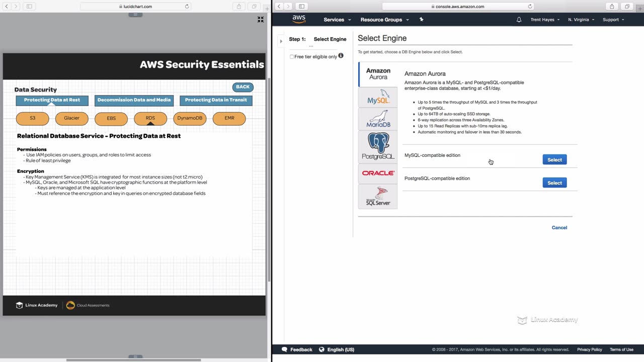Select the Amazon Aurora engine tab
644x362 pixels.
coord(378,74)
